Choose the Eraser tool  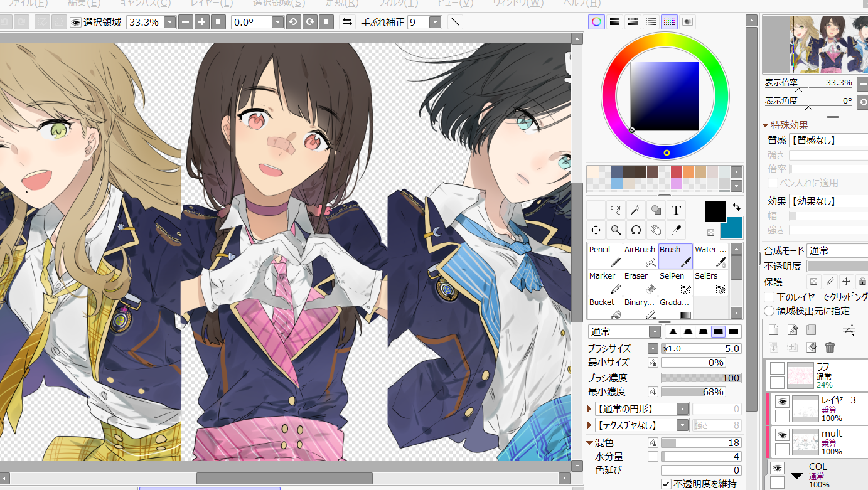coord(640,282)
